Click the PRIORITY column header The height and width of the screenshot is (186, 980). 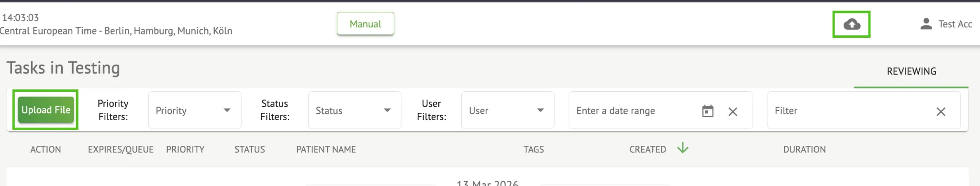tap(185, 149)
